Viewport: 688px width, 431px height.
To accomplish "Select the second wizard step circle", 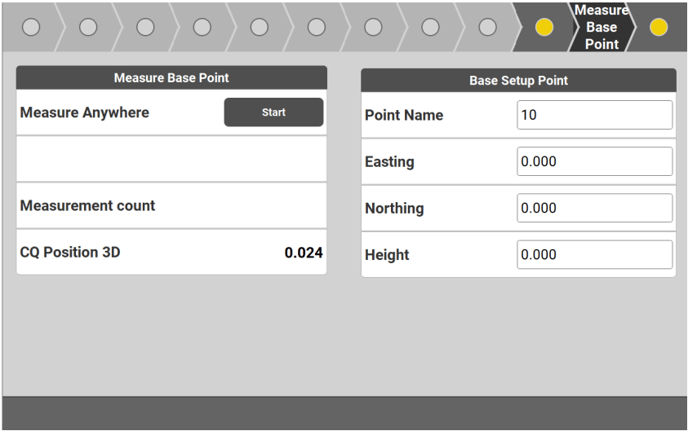I will [88, 27].
